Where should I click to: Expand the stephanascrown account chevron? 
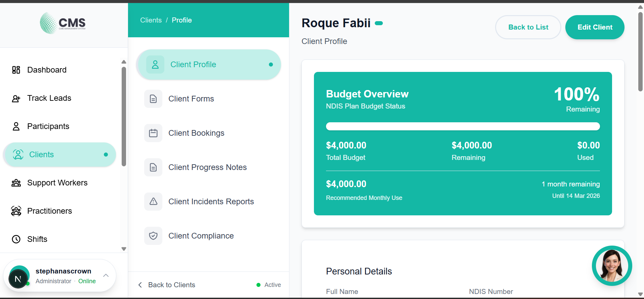pos(106,275)
